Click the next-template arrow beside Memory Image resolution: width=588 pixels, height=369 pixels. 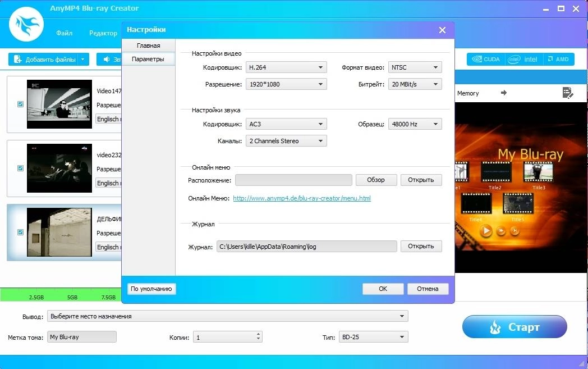click(504, 93)
